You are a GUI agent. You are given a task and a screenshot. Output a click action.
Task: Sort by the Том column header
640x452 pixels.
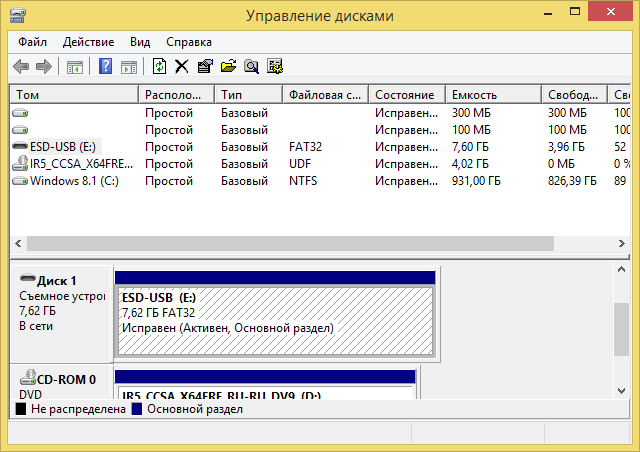74,95
